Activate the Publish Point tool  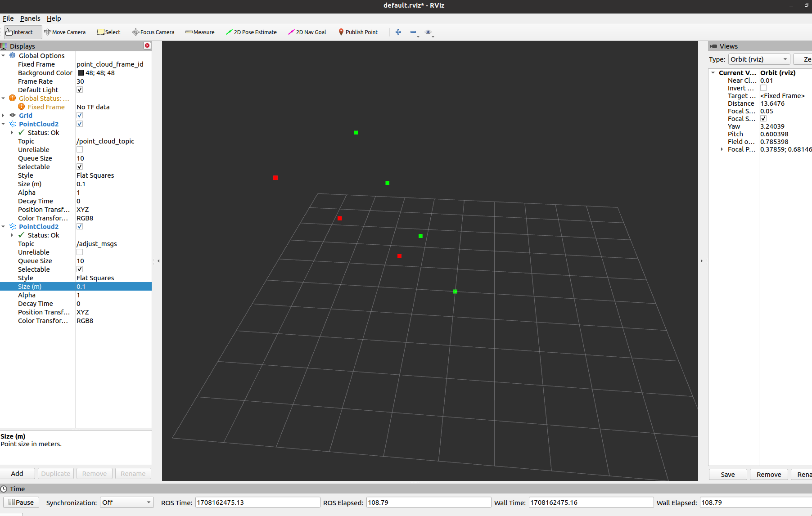point(358,32)
